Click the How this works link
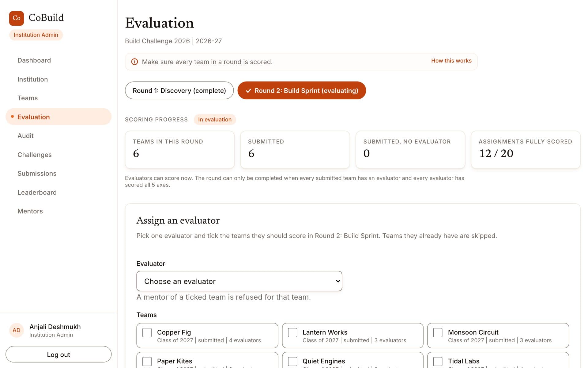Screen dimensions: 588x368 pos(451,61)
